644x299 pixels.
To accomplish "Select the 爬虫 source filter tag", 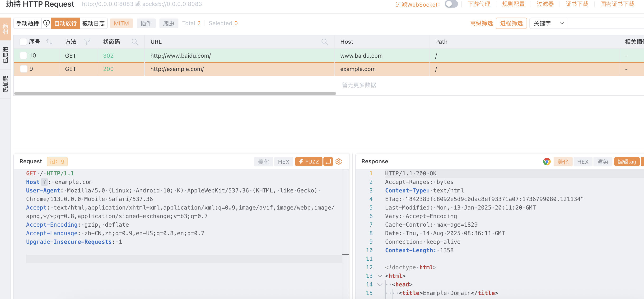I will 169,23.
